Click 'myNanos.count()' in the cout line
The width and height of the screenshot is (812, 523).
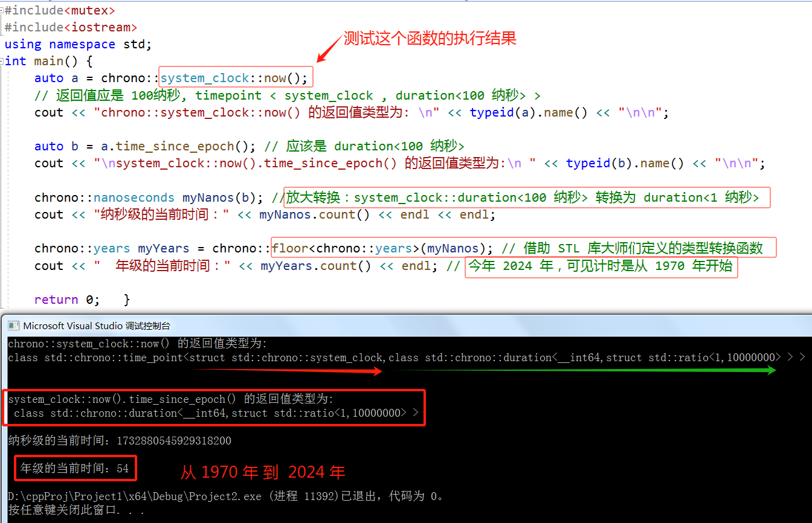pyautogui.click(x=314, y=214)
